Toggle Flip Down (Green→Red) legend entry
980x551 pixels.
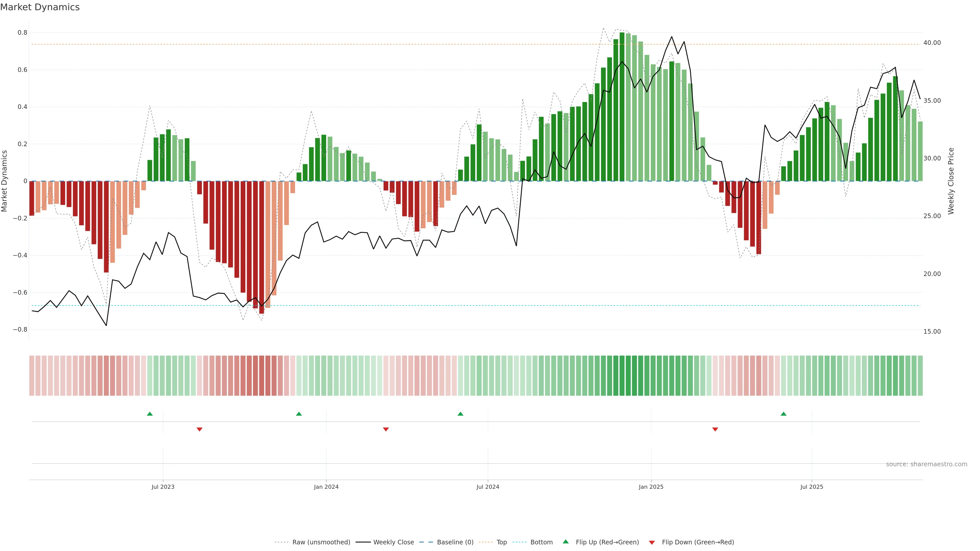click(x=698, y=542)
